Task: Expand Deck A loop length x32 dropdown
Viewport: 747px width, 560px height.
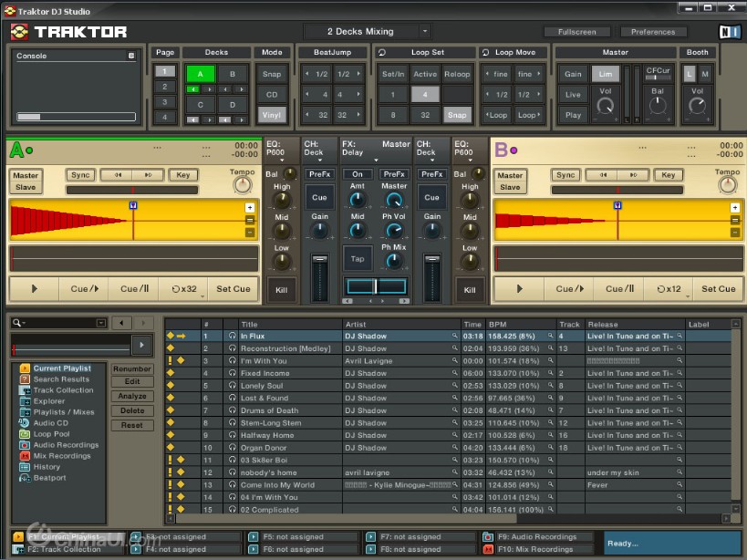Action: point(202,296)
